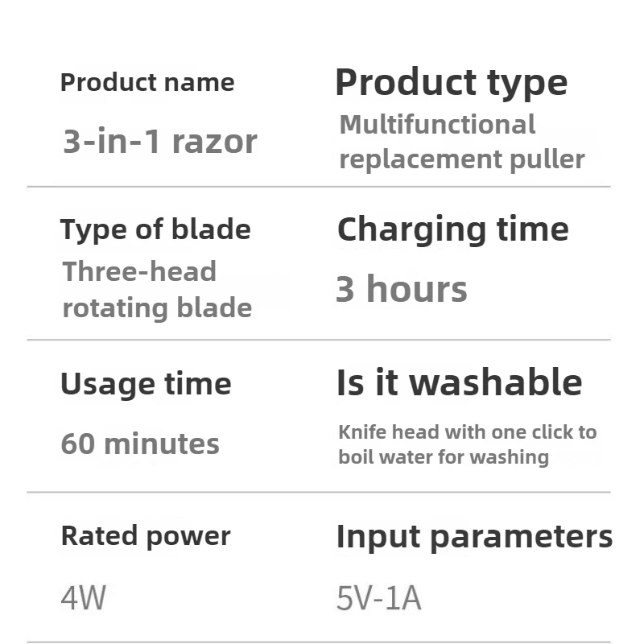Select the "boil water for washing" line

point(443,458)
